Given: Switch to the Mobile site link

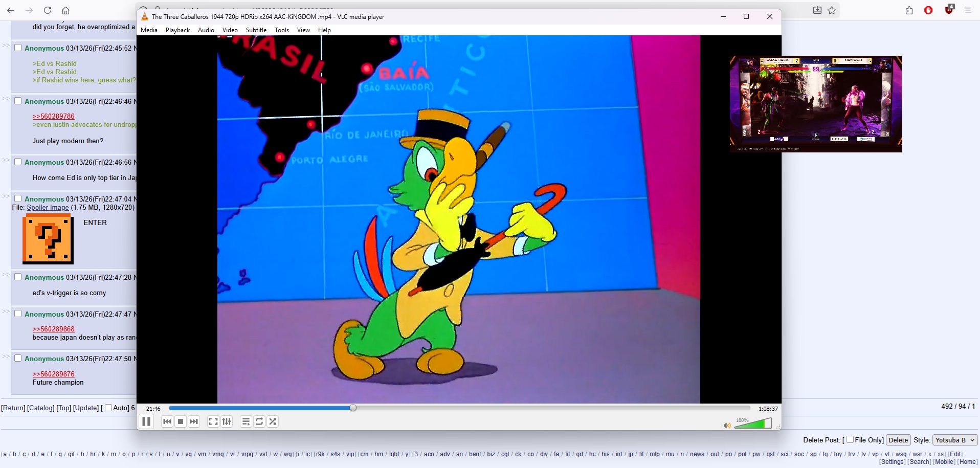Looking at the screenshot, I should pos(944,461).
